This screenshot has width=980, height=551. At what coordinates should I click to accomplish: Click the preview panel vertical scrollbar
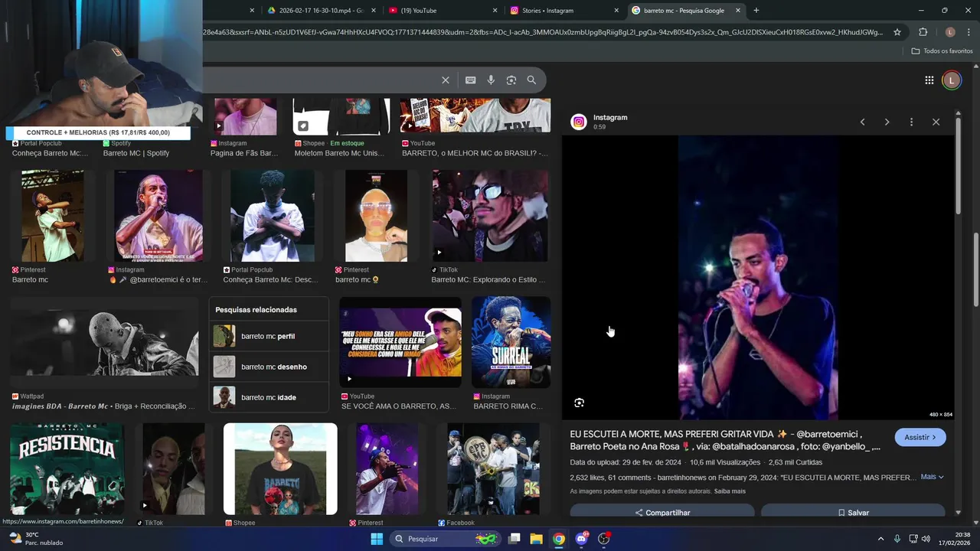[958, 166]
